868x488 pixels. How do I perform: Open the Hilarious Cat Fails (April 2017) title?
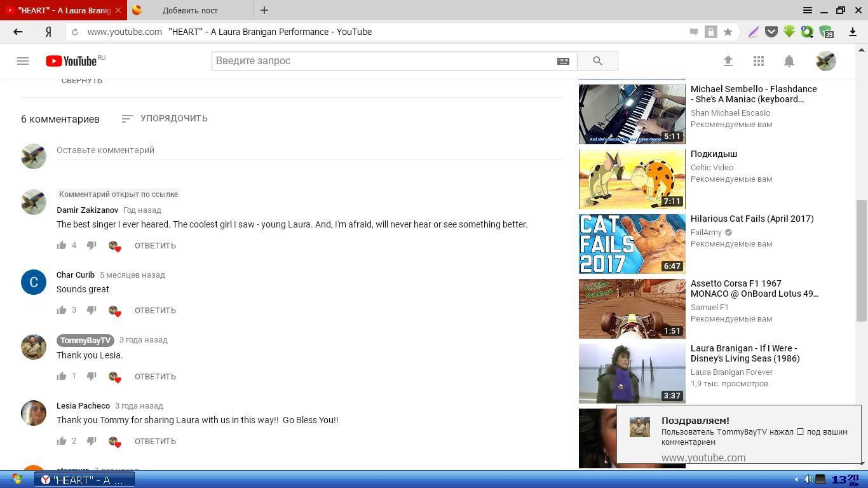pyautogui.click(x=752, y=219)
